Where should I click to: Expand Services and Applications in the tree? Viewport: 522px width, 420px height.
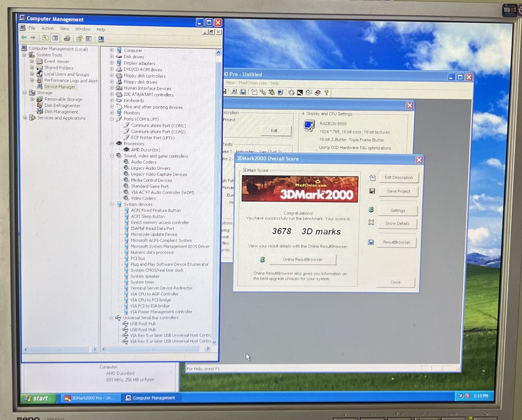point(25,118)
